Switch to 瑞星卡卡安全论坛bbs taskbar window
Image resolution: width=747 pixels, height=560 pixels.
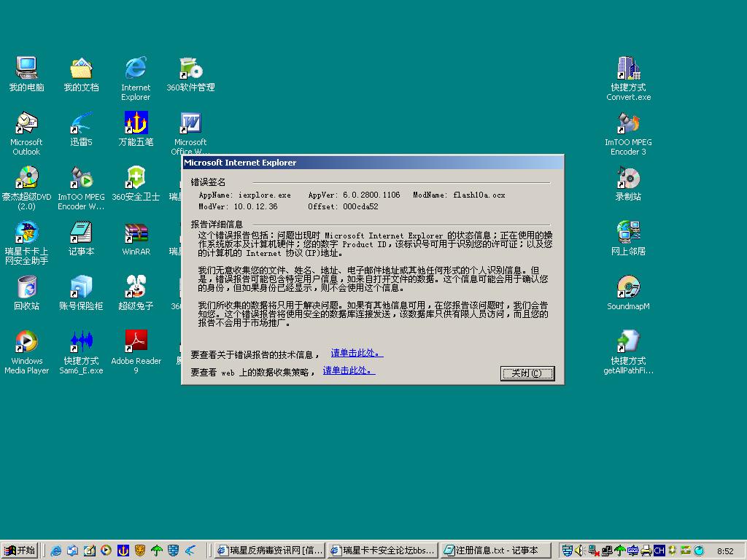[x=382, y=551]
